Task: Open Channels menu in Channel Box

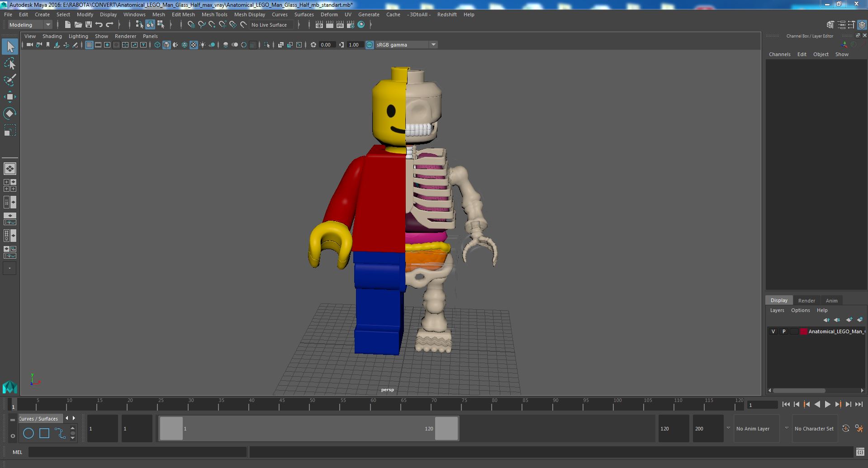Action: pyautogui.click(x=779, y=54)
